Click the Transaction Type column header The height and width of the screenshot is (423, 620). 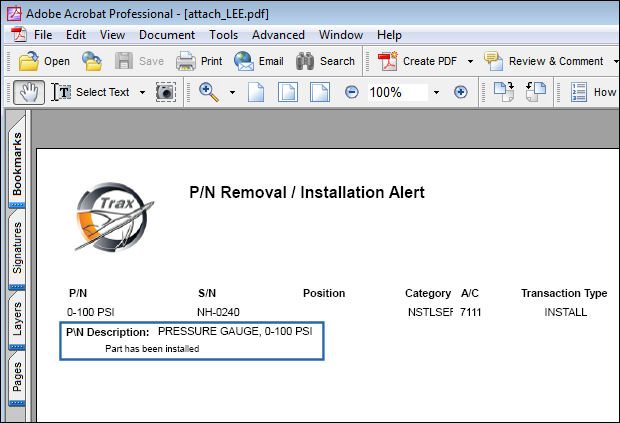click(564, 293)
